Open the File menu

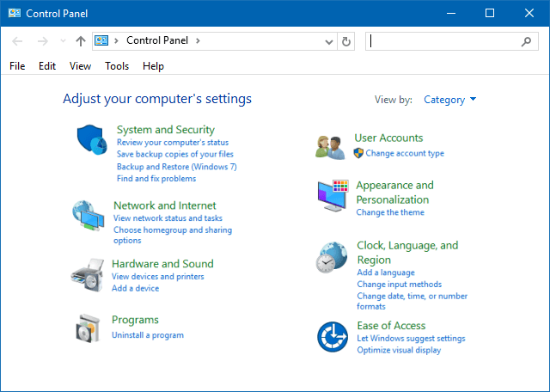tap(17, 66)
